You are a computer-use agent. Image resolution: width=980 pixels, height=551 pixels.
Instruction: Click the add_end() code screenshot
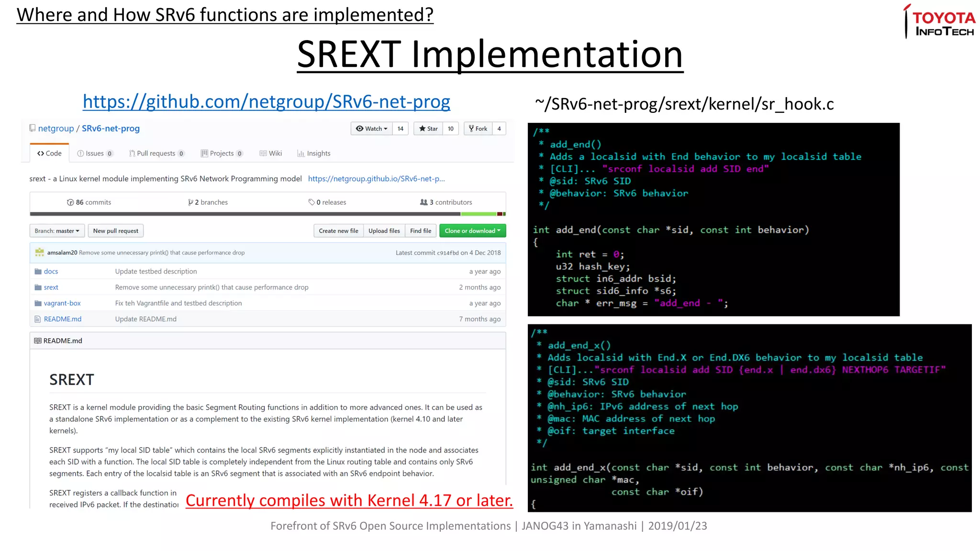[713, 220]
